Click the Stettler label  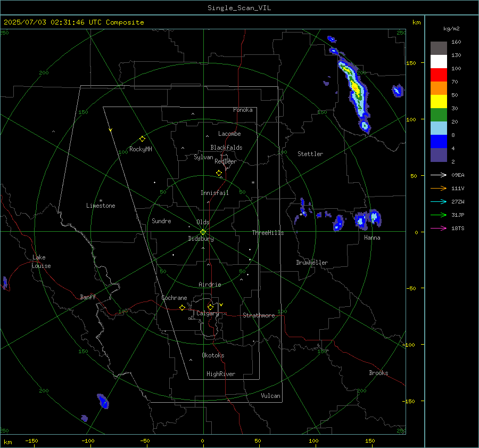(x=310, y=154)
